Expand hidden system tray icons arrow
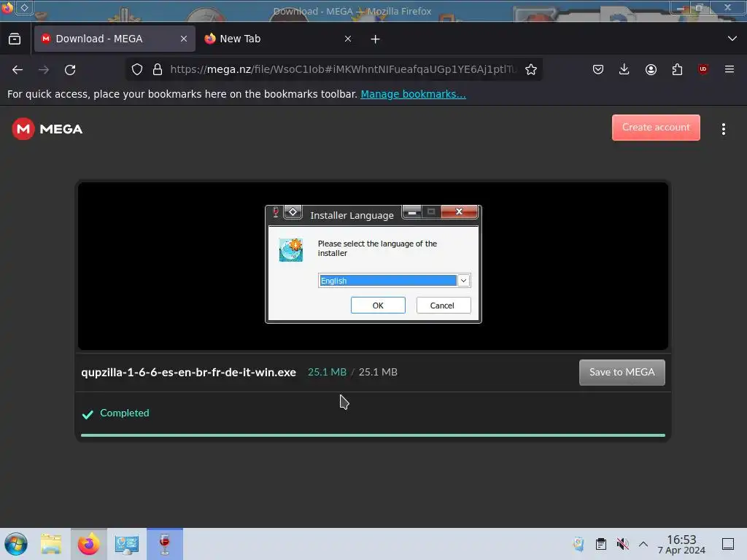 pyautogui.click(x=643, y=544)
